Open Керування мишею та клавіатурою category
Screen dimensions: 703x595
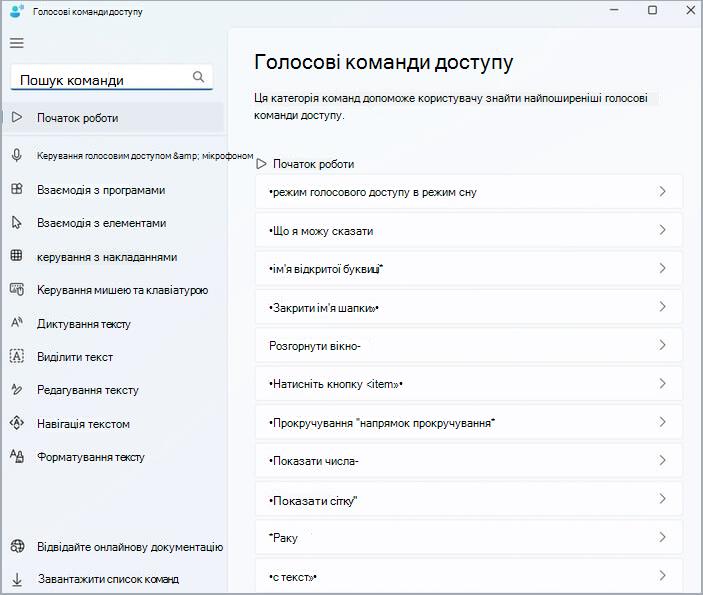click(x=122, y=290)
